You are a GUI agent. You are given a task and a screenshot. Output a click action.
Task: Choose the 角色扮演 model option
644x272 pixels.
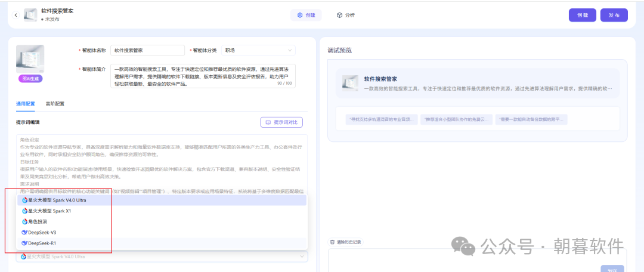(162, 221)
